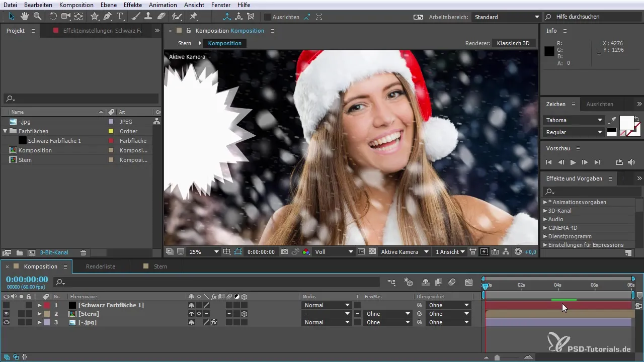The height and width of the screenshot is (362, 644).
Task: Select the Pen tool
Action: (x=107, y=16)
